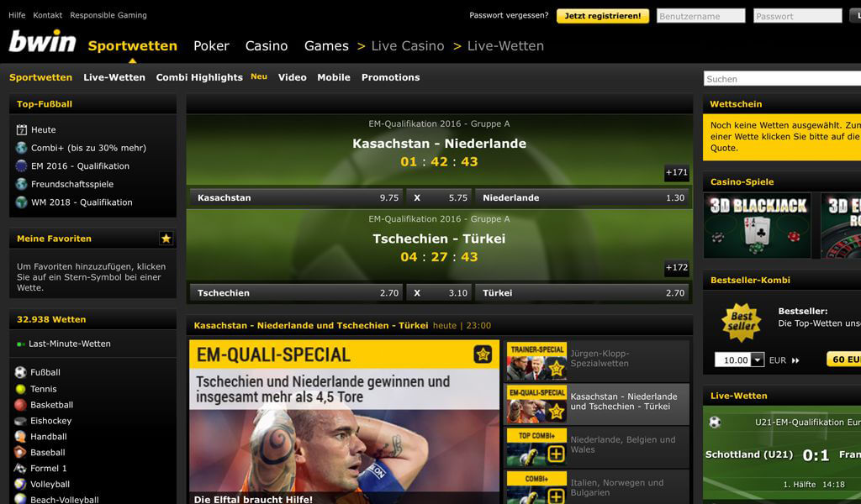Open the Live-Wetten tab in sub navigation
The width and height of the screenshot is (861, 504).
pyautogui.click(x=114, y=77)
